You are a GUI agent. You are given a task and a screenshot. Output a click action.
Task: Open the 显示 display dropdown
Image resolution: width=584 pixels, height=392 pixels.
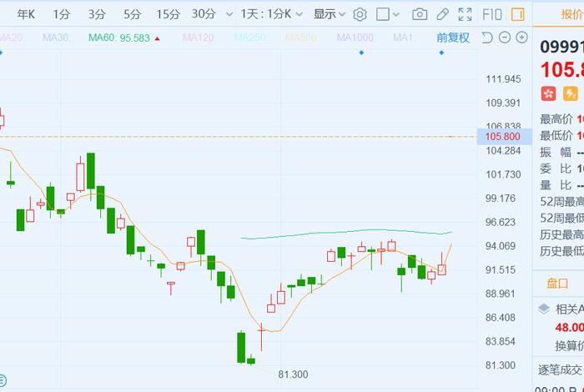point(330,14)
